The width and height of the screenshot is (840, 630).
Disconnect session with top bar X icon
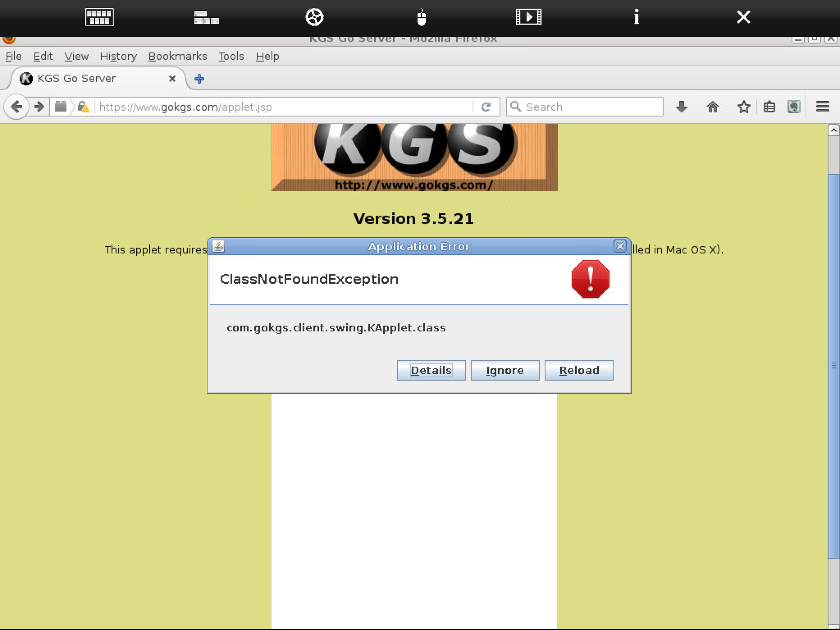click(743, 17)
